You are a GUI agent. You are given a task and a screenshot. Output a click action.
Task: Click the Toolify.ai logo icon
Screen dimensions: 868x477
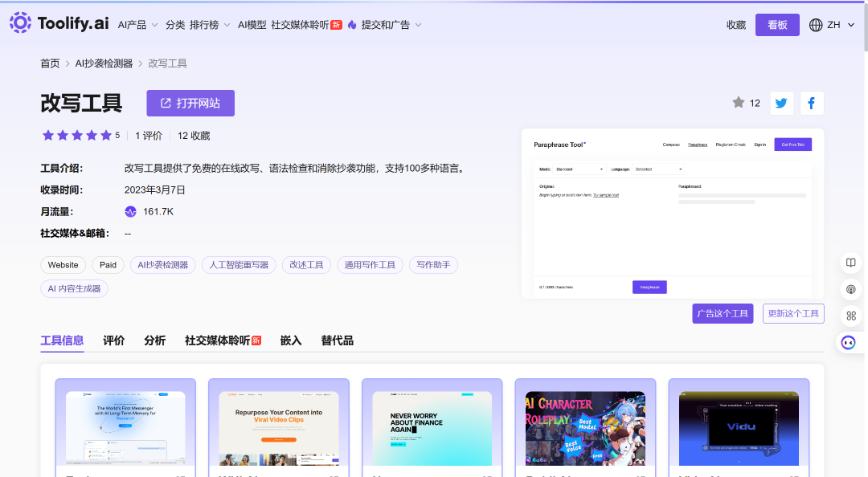tap(20, 22)
